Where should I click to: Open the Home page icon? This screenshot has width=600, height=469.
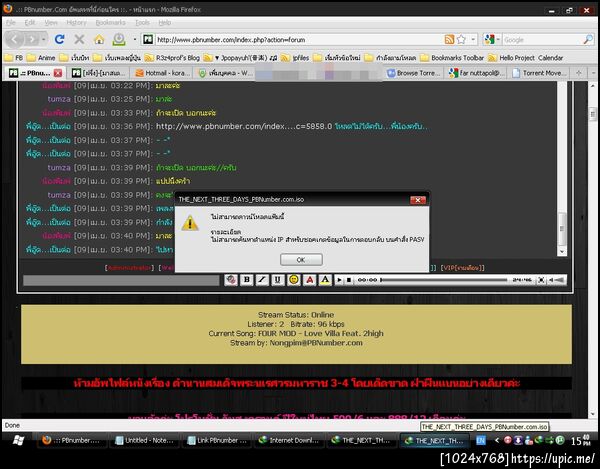coord(99,39)
